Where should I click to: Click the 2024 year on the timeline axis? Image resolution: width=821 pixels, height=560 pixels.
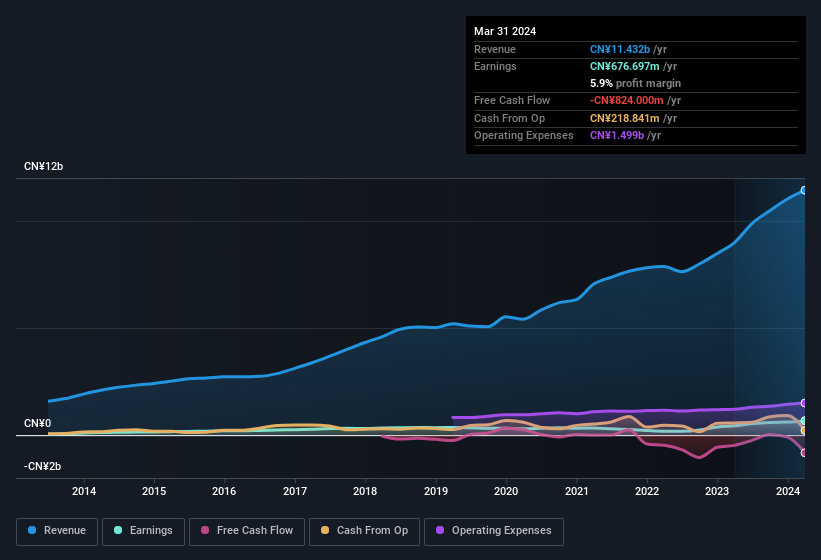[x=788, y=491]
